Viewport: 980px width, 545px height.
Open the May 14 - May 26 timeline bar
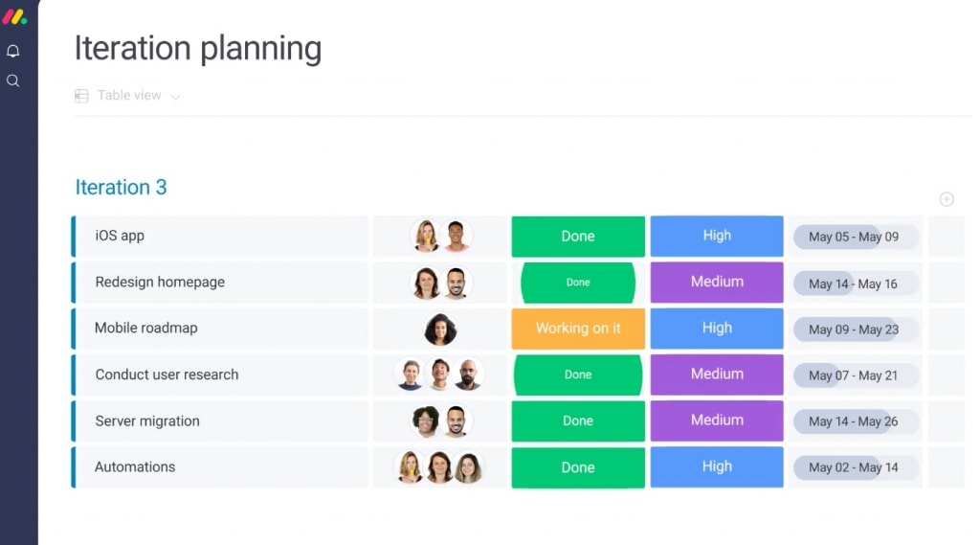[x=855, y=421]
